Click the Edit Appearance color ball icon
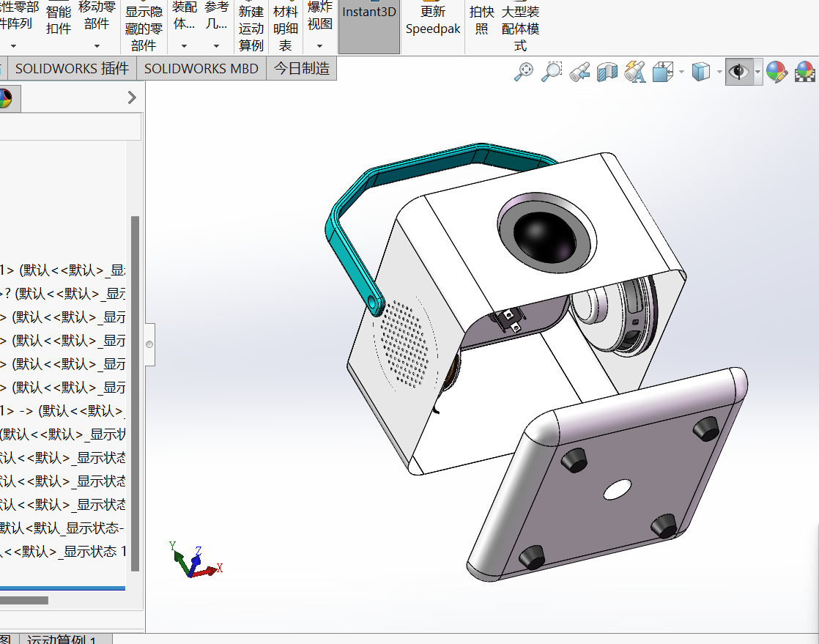Viewport: 819px width, 644px height. pos(777,72)
